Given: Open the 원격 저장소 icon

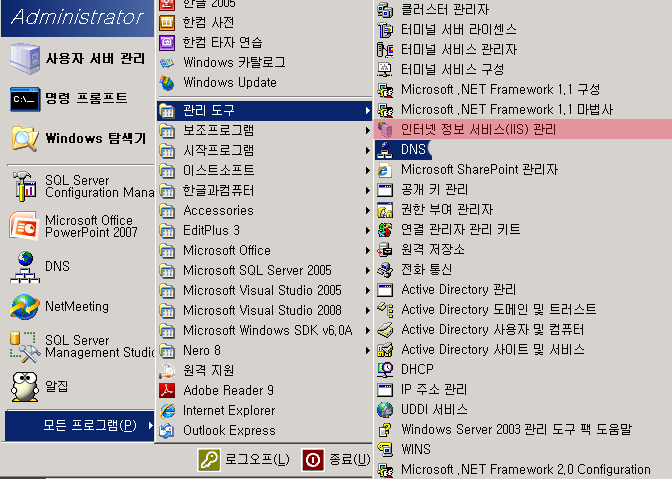Looking at the screenshot, I should click(385, 249).
